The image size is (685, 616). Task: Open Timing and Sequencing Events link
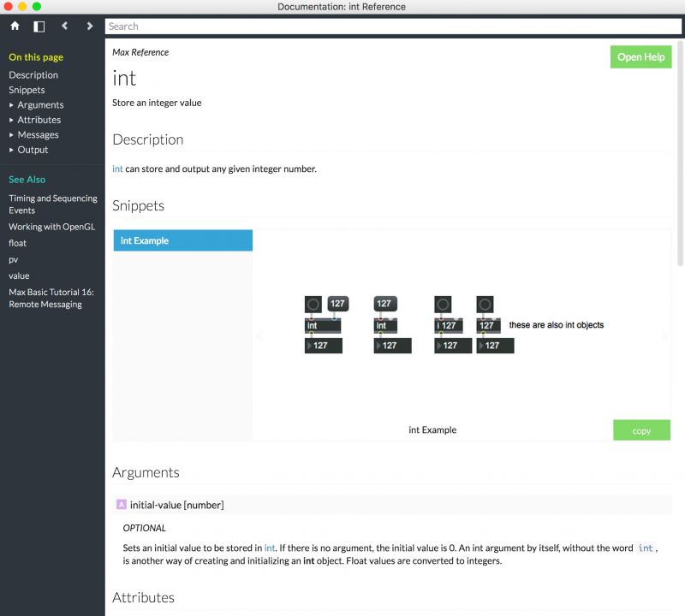53,204
